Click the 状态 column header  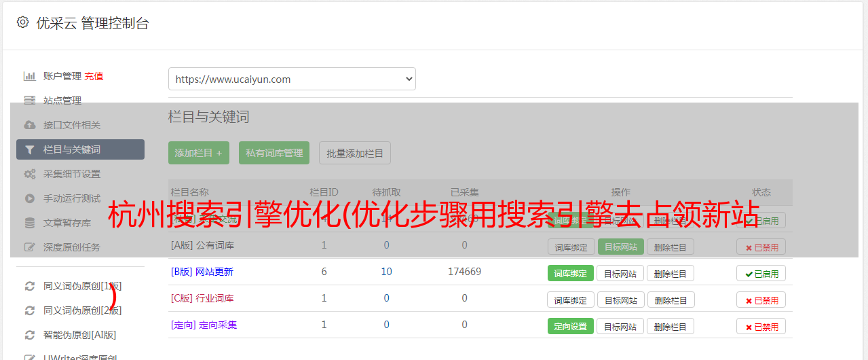click(761, 192)
